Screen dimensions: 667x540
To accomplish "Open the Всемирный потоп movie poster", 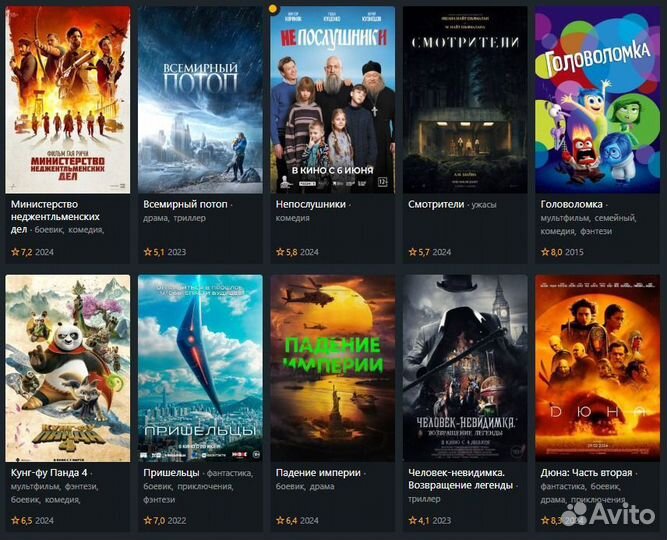I will [x=200, y=100].
